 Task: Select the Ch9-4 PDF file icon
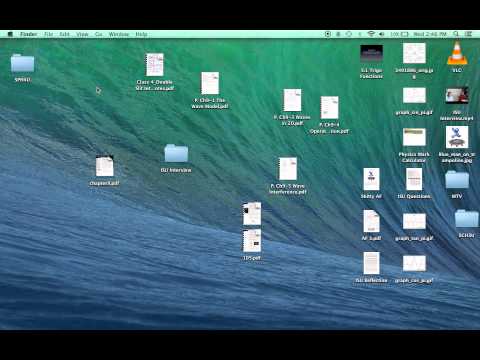pyautogui.click(x=330, y=108)
